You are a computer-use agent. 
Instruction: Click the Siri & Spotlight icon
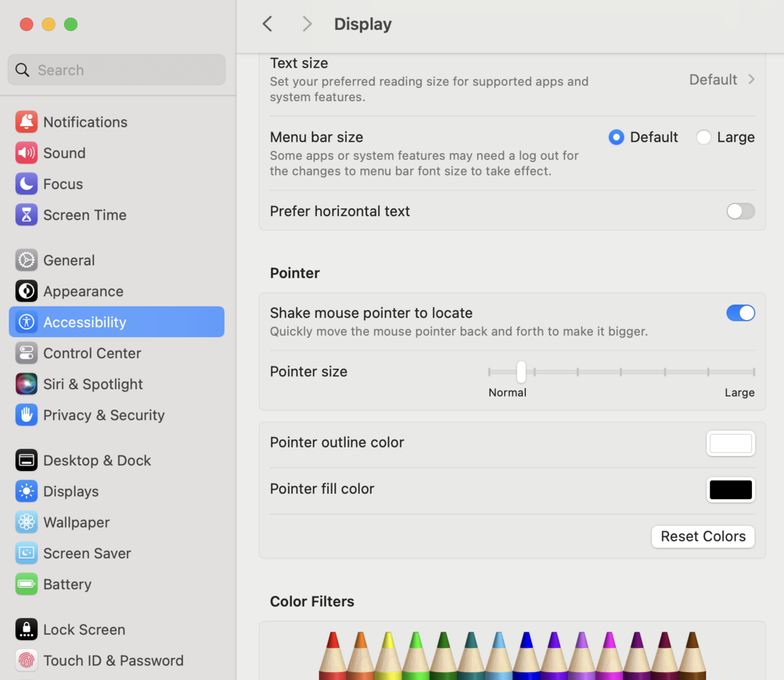[26, 384]
